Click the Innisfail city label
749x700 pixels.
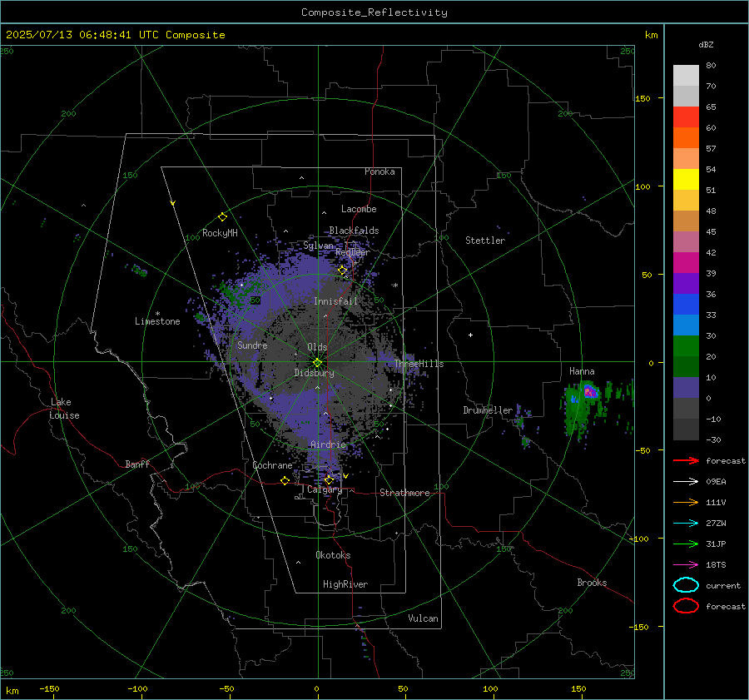pyautogui.click(x=335, y=301)
